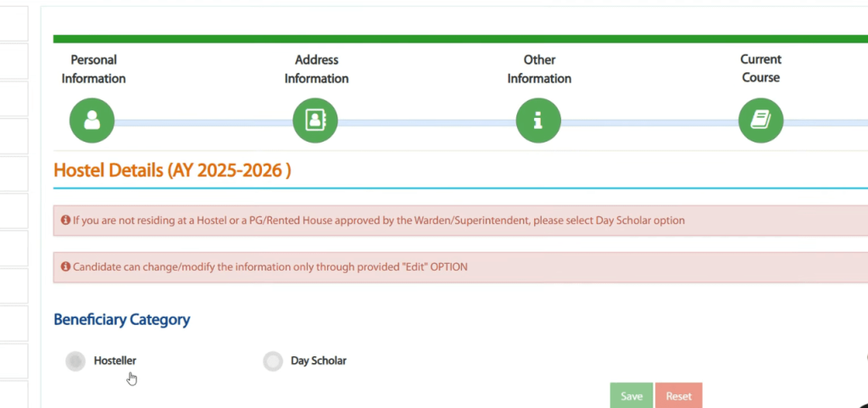868x408 pixels.
Task: Open the Current Course book icon
Action: [x=760, y=121]
